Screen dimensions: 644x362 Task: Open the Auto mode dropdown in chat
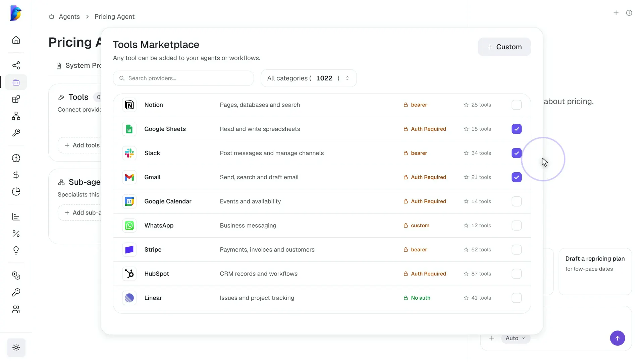point(516,338)
